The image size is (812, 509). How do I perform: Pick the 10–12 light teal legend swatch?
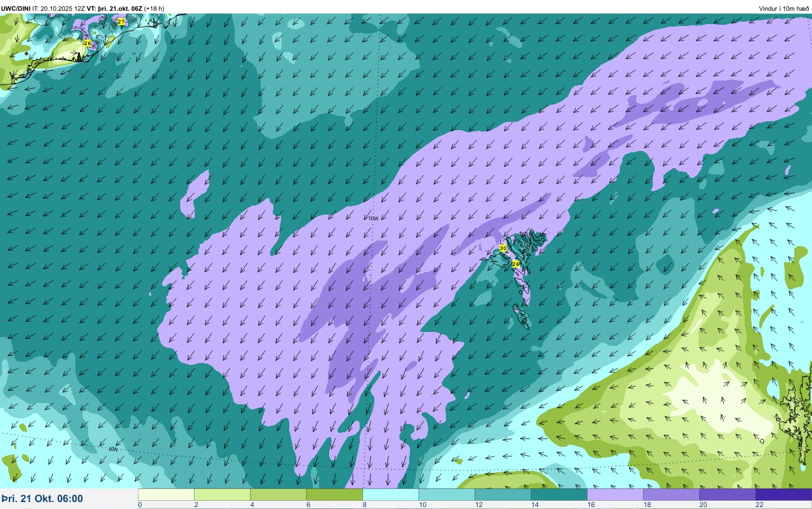pyautogui.click(x=447, y=494)
